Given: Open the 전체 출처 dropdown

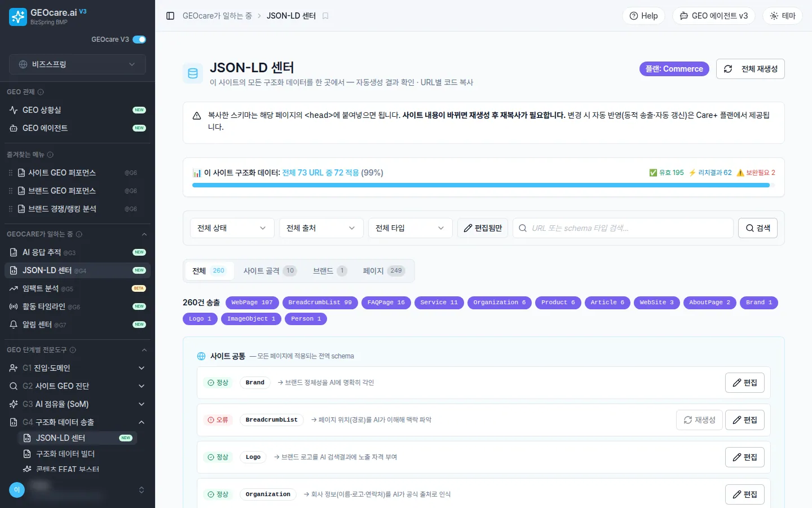Looking at the screenshot, I should click(321, 228).
